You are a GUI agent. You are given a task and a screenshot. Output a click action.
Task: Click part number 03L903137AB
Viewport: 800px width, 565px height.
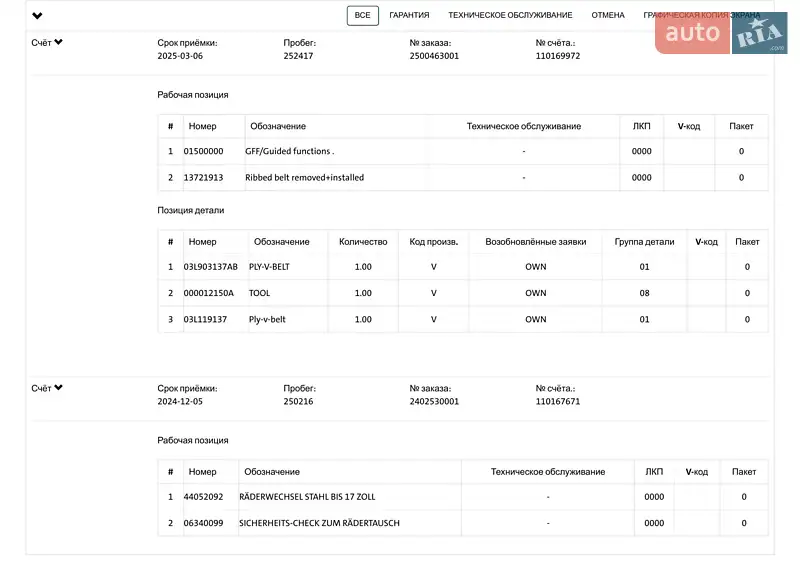point(211,266)
